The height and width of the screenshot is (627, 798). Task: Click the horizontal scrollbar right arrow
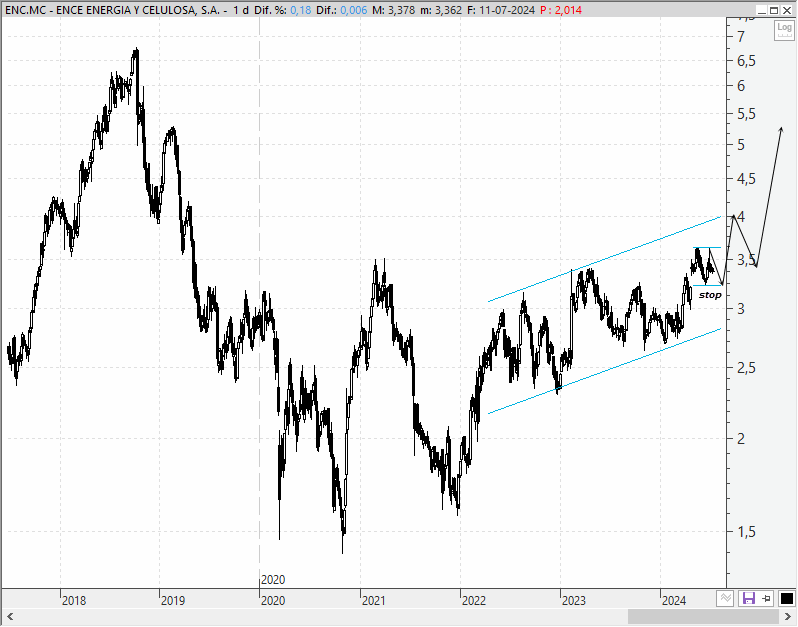click(788, 617)
